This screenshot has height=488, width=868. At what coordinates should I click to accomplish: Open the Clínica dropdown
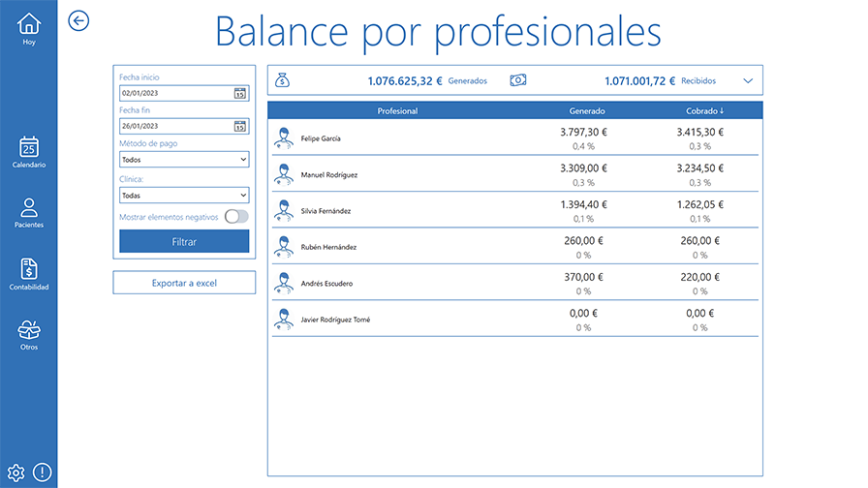pyautogui.click(x=184, y=196)
